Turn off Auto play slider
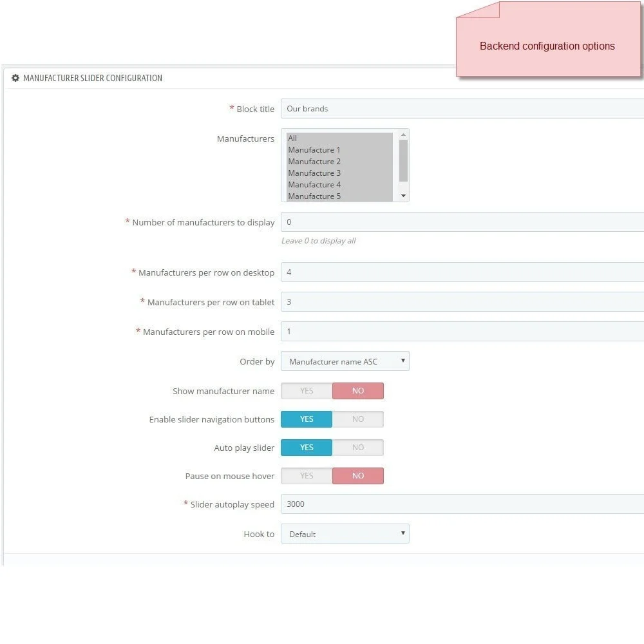644x644 pixels. click(358, 448)
